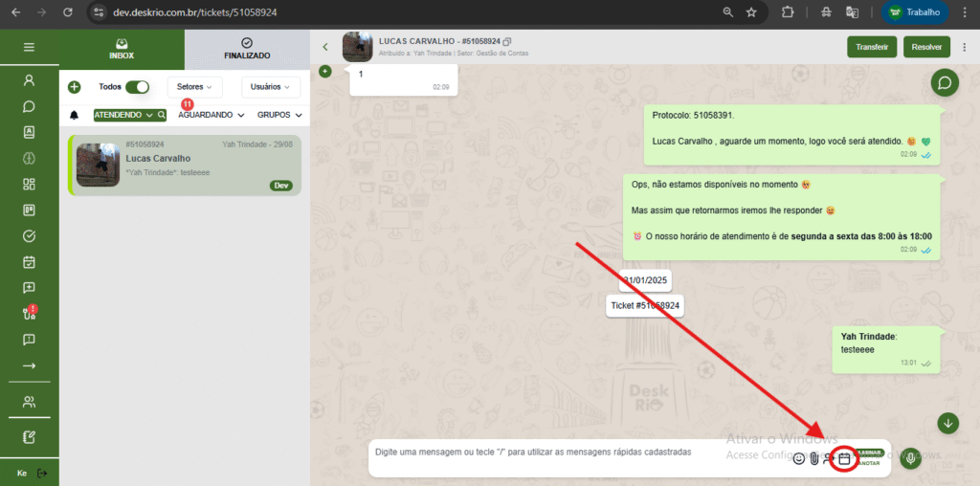Screen dimensions: 980x486
Task: Click the green plus new ticket icon
Action: coord(75,87)
